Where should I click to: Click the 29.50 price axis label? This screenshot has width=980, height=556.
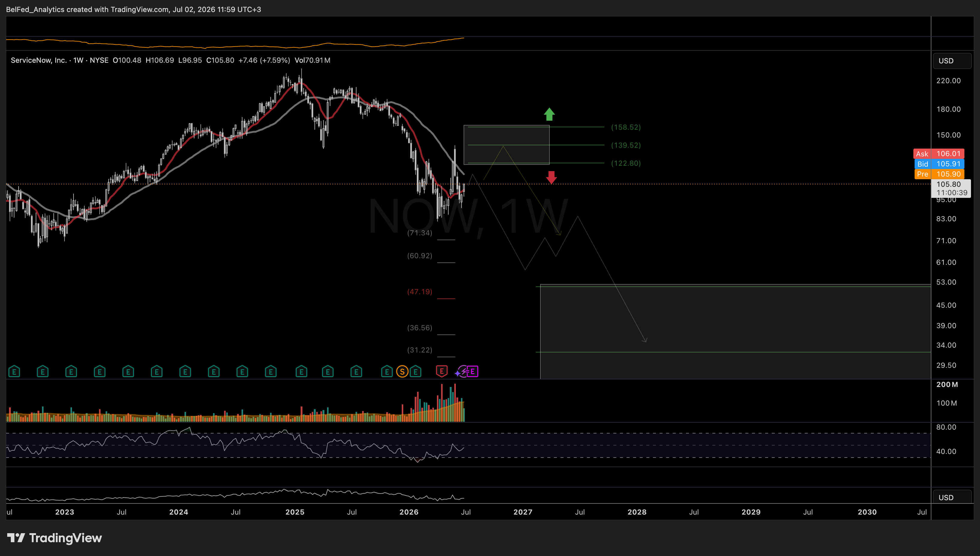(946, 365)
